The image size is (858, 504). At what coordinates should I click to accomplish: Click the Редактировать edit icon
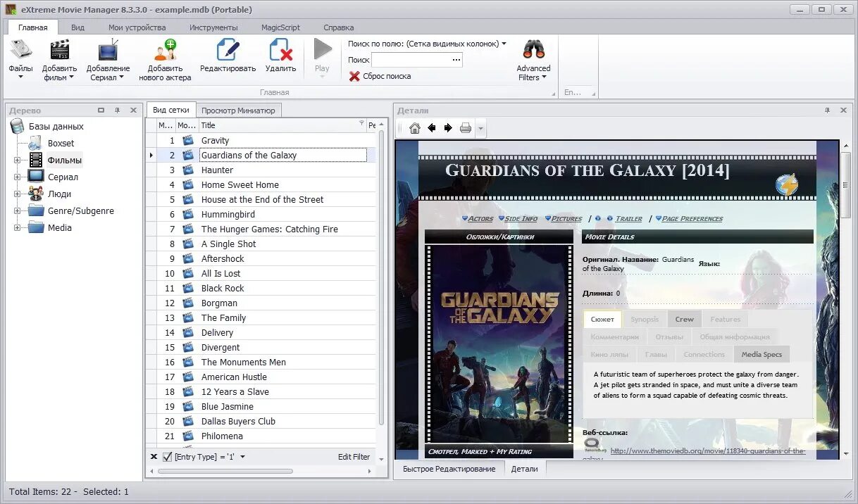(228, 50)
